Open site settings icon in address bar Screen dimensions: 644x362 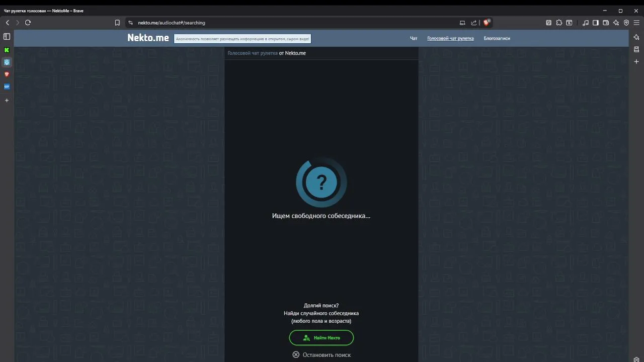pos(131,23)
